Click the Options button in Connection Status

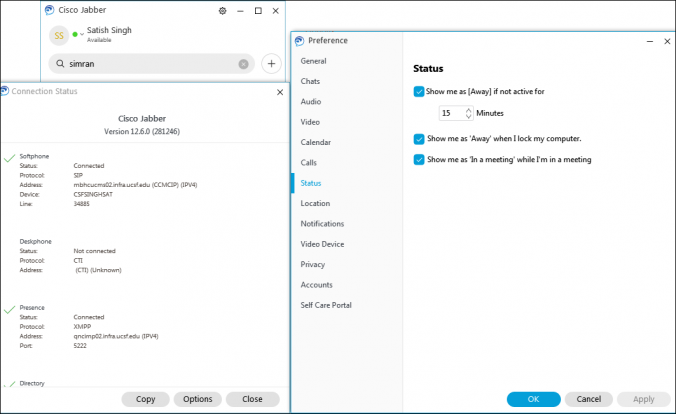(x=197, y=399)
